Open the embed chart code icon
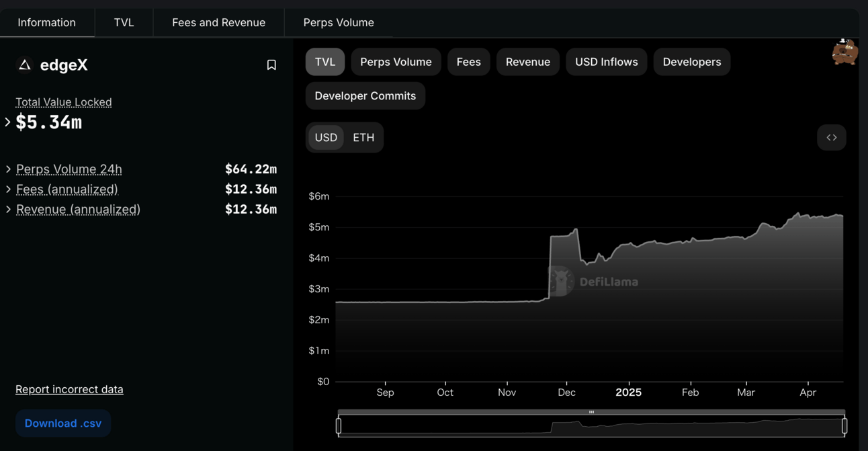This screenshot has width=868, height=451. click(x=832, y=137)
